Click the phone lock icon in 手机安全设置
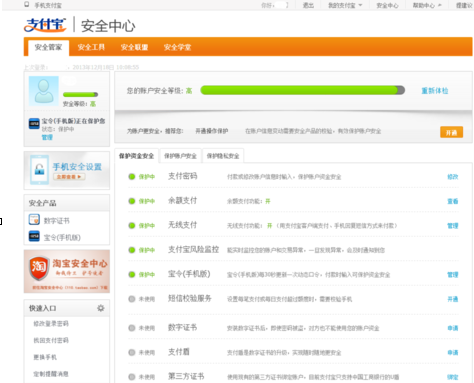This screenshot has width=474, height=383. coord(39,169)
